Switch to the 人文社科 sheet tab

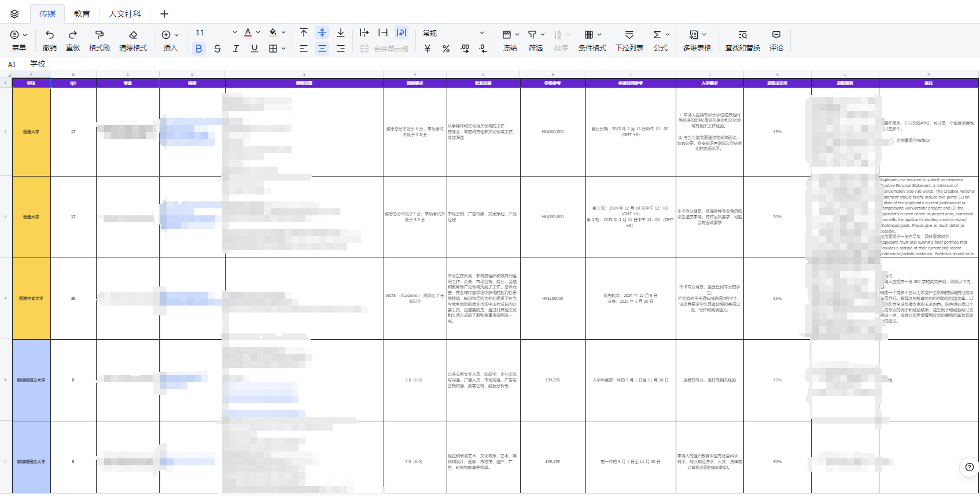tap(125, 14)
